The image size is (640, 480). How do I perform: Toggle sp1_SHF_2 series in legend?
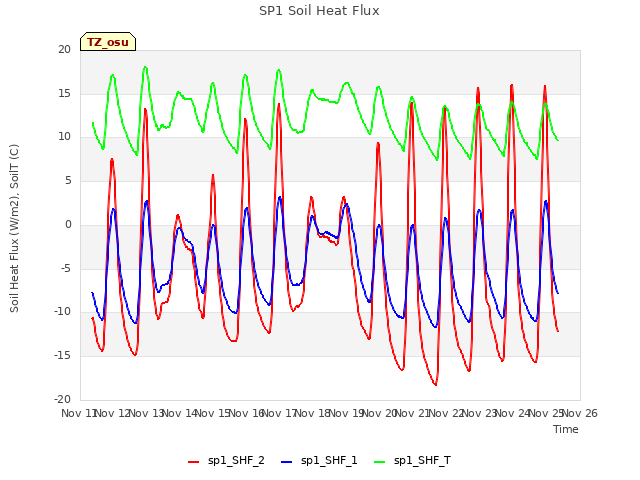coord(226,460)
